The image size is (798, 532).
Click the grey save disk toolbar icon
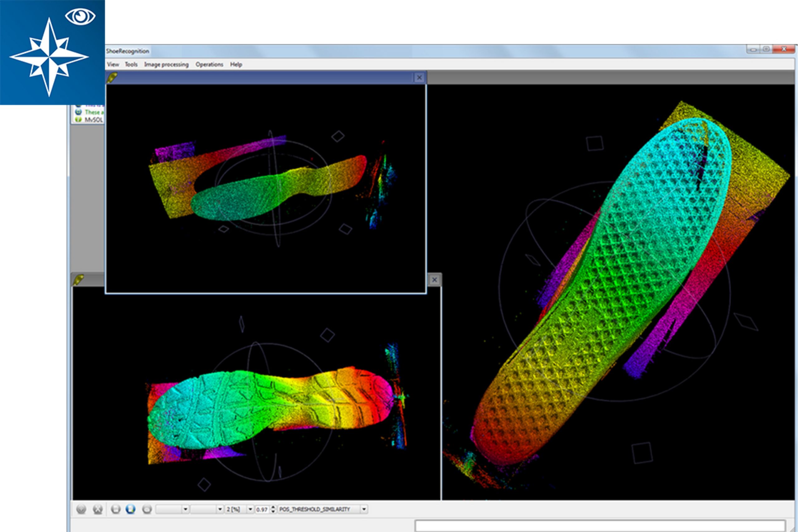click(x=116, y=509)
